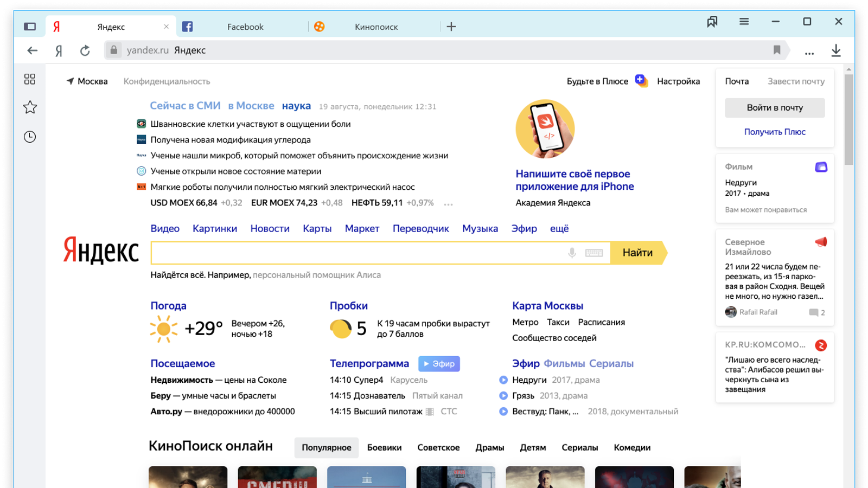Click the red Zen icon on KP.RU card
This screenshot has height=488, width=868.
pyautogui.click(x=821, y=345)
